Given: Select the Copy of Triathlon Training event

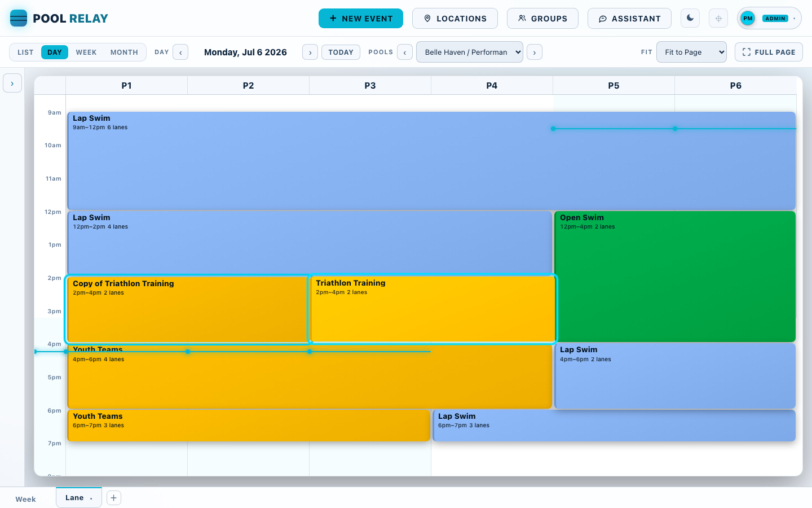Looking at the screenshot, I should pyautogui.click(x=187, y=309).
